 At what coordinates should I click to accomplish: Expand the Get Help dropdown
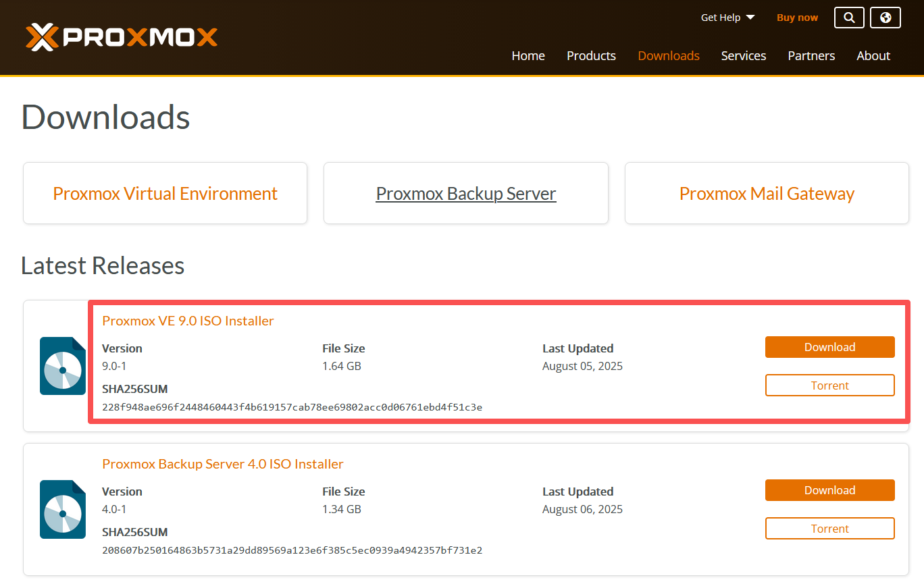tap(727, 18)
